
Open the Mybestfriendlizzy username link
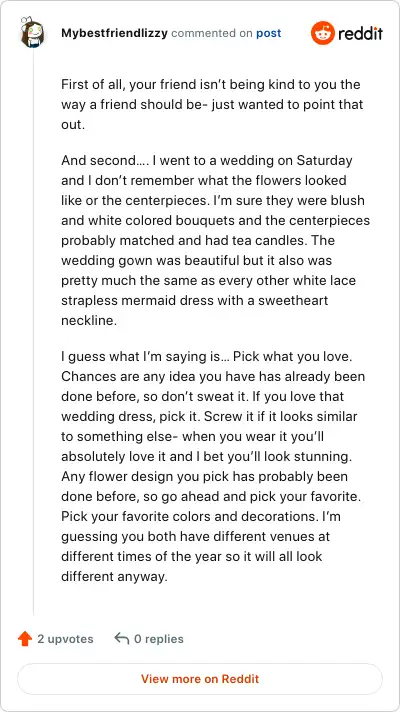(114, 33)
